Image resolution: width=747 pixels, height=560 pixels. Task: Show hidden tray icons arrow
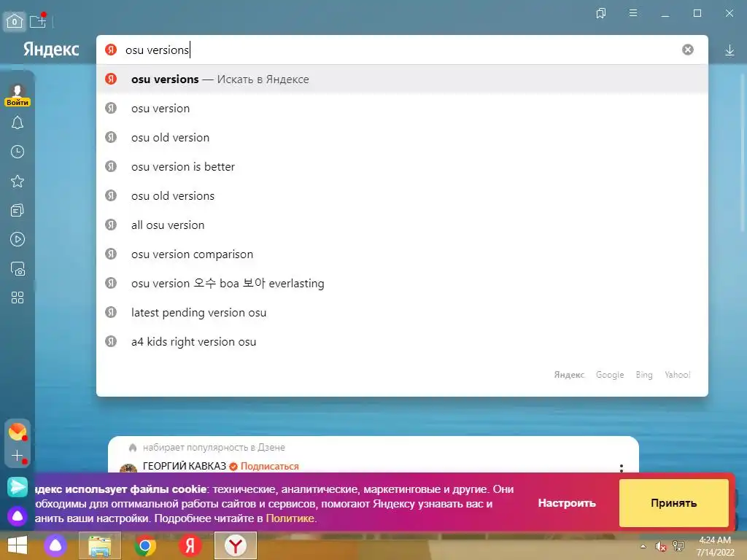point(643,546)
